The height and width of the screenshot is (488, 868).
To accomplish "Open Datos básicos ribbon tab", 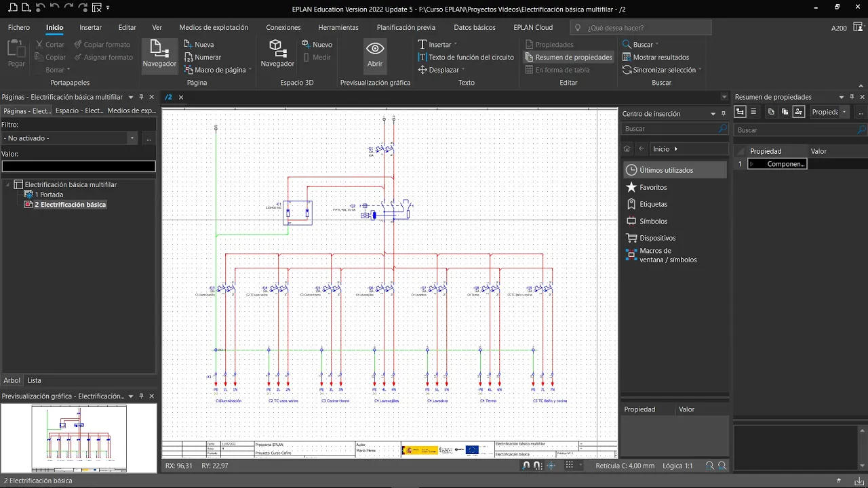I will click(475, 28).
